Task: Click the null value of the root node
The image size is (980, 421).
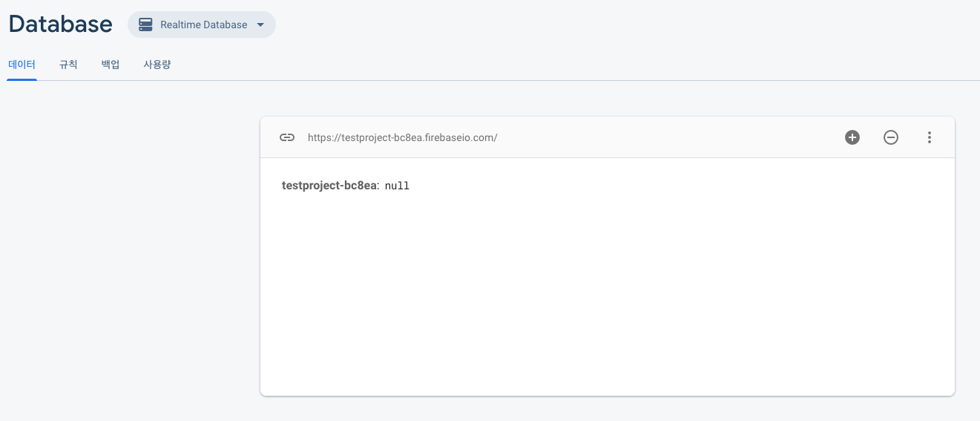Action: (x=397, y=186)
